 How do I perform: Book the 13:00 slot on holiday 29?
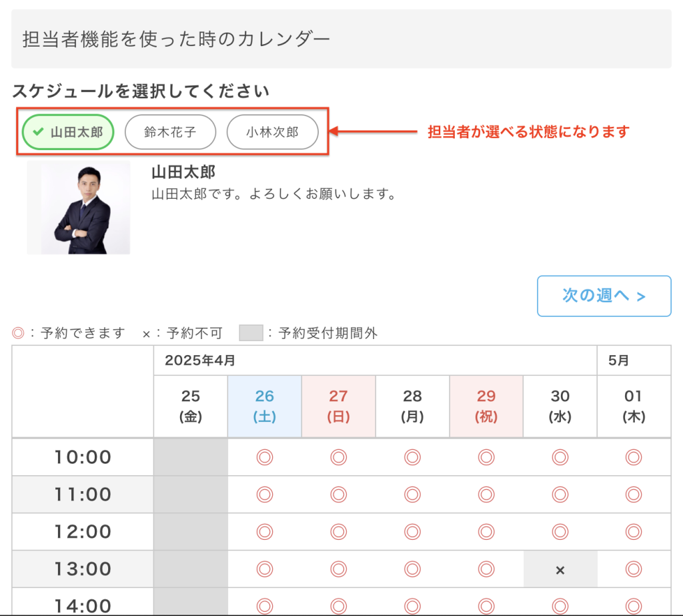(x=486, y=569)
